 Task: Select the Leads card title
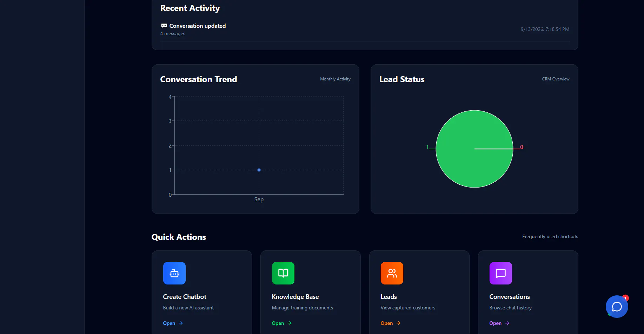tap(389, 297)
